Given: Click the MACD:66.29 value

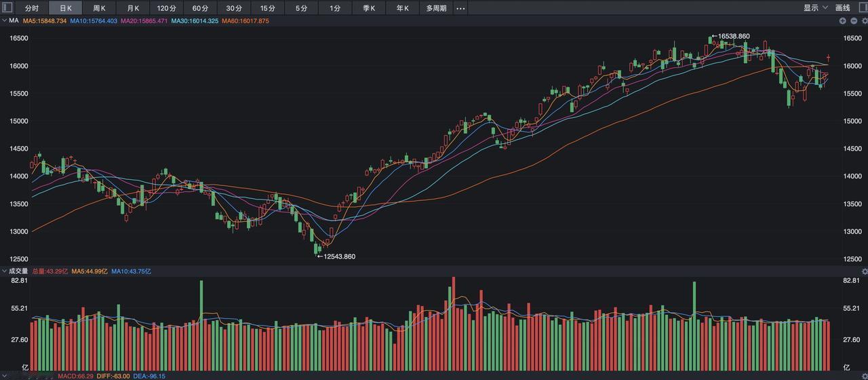Looking at the screenshot, I should (75, 376).
